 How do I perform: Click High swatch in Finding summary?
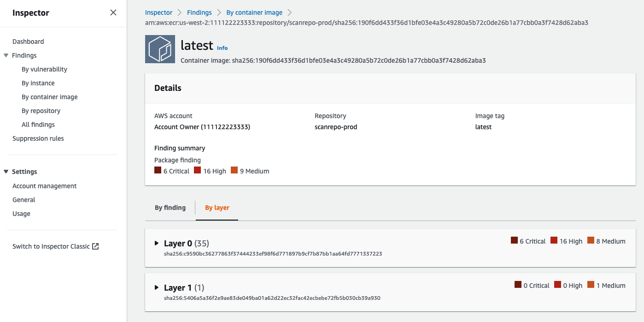click(197, 170)
